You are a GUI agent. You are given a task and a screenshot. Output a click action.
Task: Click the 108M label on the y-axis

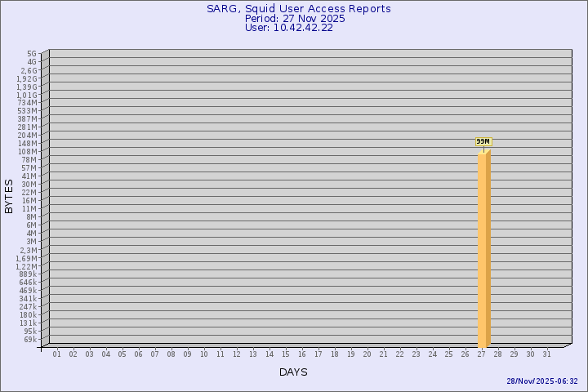pos(28,152)
